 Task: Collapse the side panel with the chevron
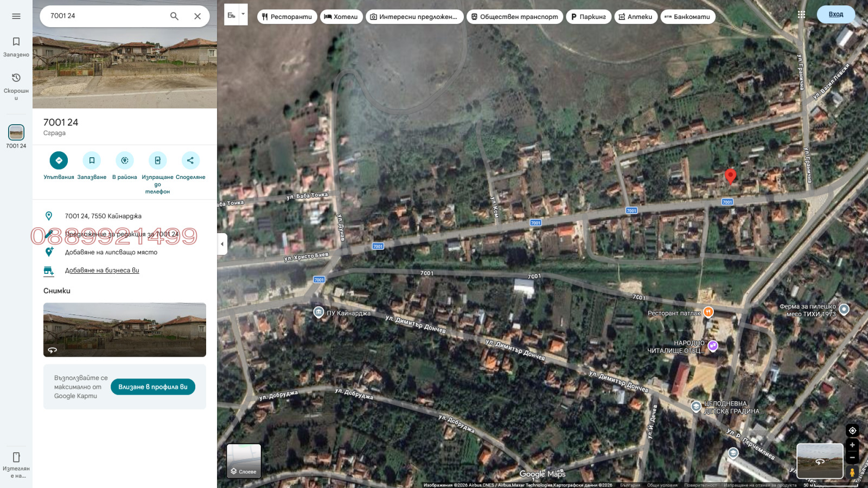(x=222, y=245)
